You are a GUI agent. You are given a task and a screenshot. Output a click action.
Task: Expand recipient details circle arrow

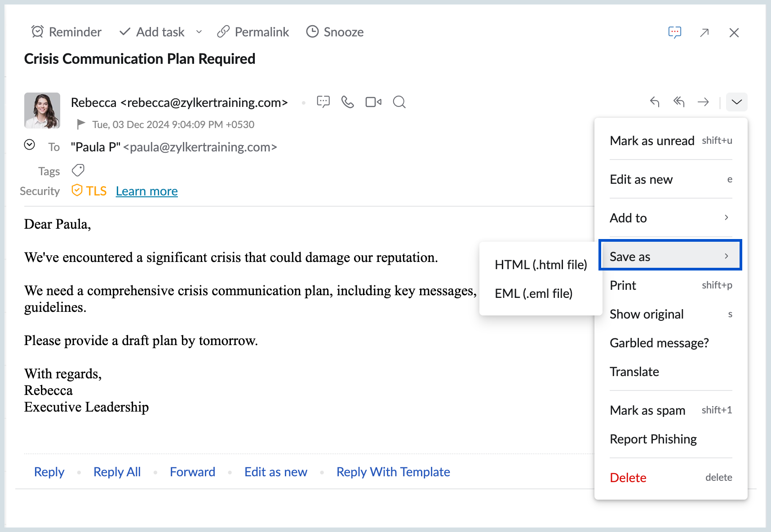point(30,145)
